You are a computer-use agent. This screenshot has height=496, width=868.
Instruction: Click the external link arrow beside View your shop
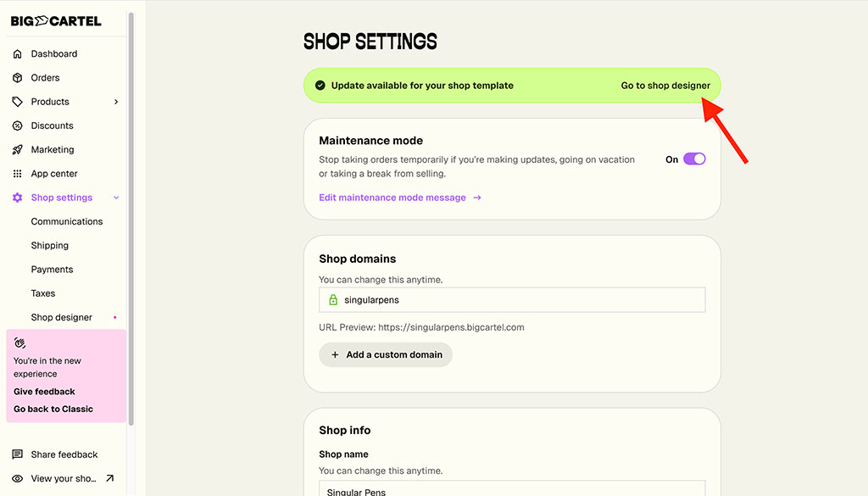[109, 478]
